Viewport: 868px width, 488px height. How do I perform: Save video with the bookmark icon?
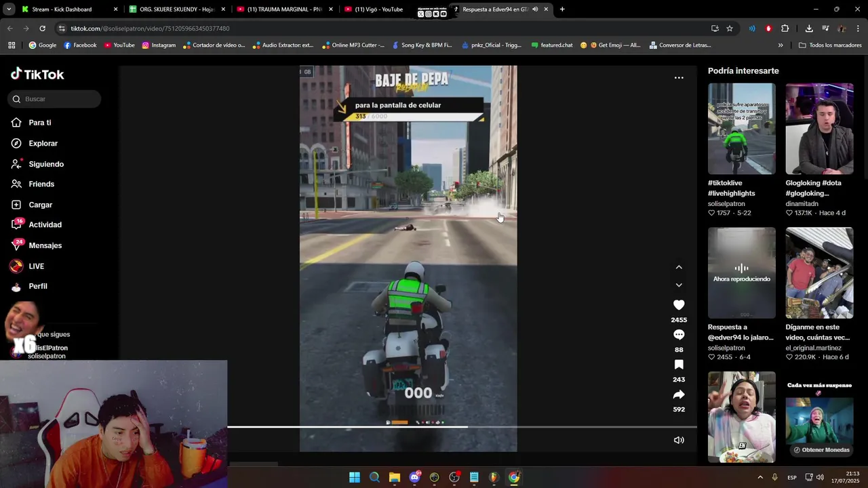[679, 365]
